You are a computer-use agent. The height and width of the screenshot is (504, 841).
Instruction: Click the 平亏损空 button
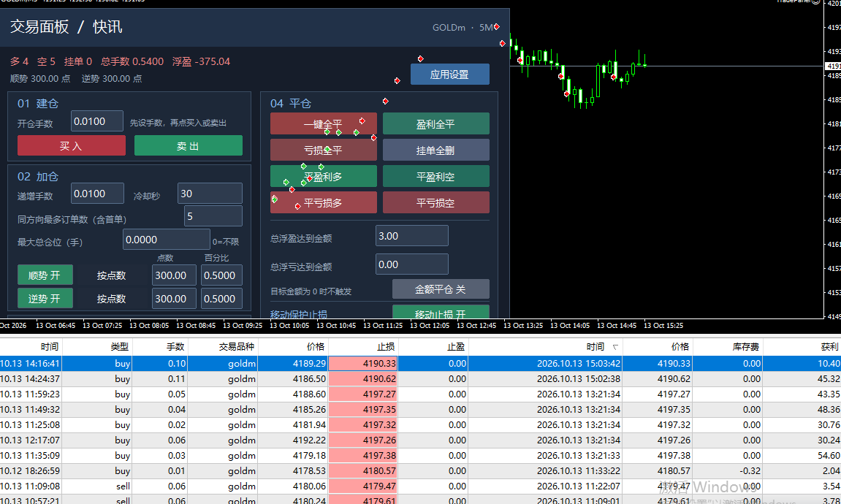point(436,202)
